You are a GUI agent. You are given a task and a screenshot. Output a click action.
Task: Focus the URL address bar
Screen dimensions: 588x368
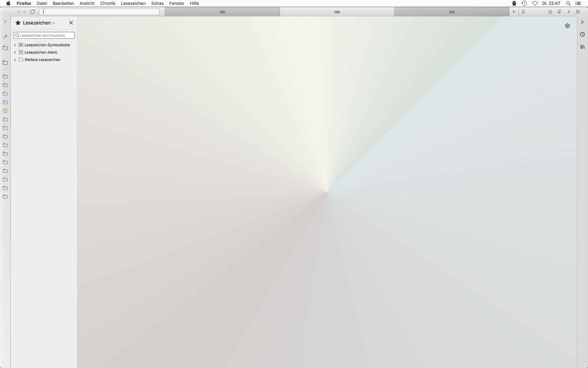(100, 12)
